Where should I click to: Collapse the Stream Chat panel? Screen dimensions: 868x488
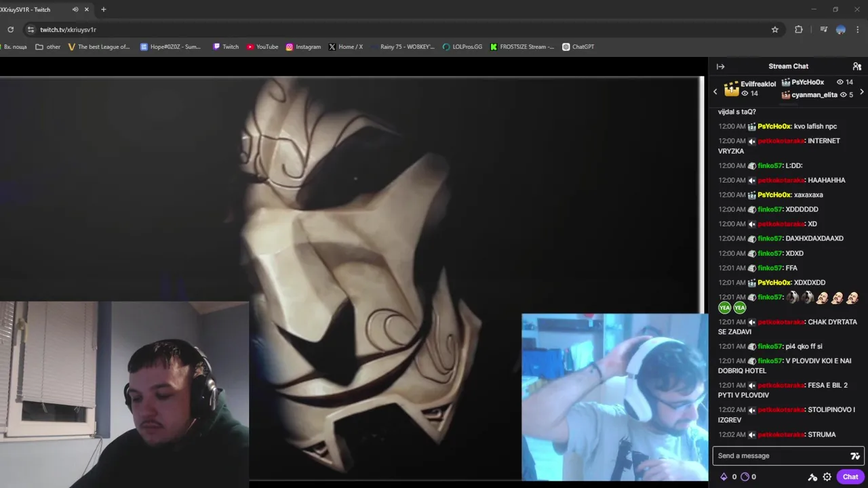720,66
